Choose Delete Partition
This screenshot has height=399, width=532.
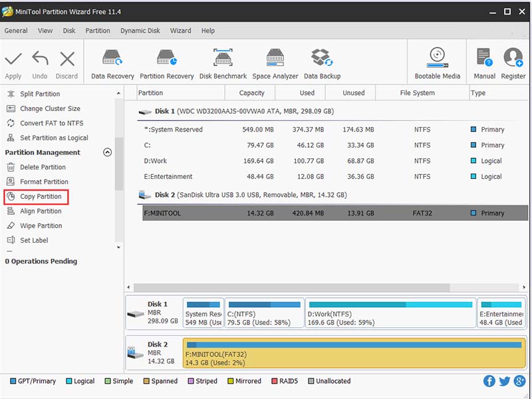click(43, 167)
